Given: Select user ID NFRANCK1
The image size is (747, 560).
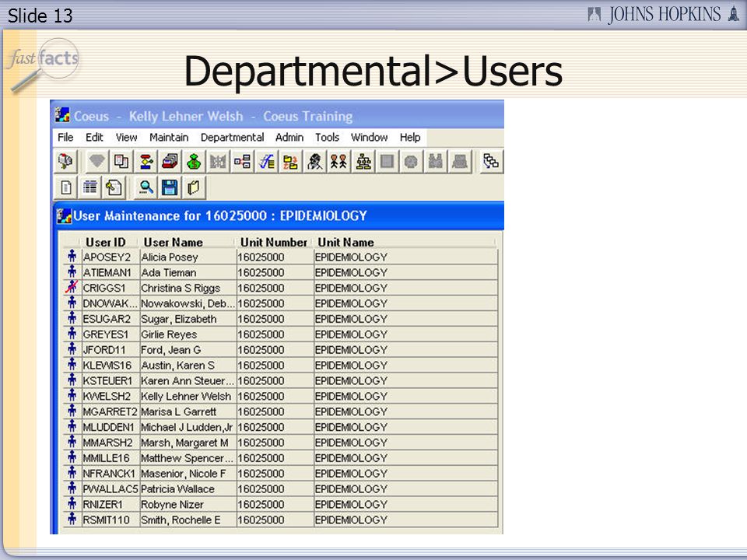Looking at the screenshot, I should click(x=109, y=474).
